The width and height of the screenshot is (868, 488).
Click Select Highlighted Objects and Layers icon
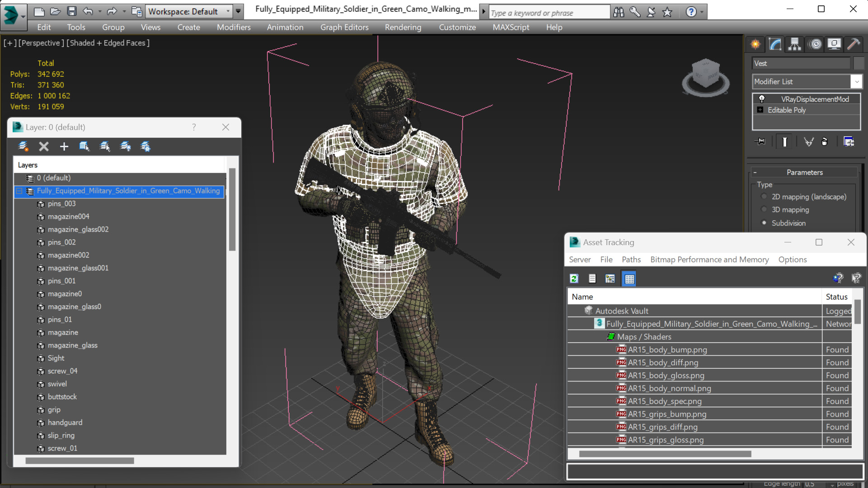(x=84, y=146)
